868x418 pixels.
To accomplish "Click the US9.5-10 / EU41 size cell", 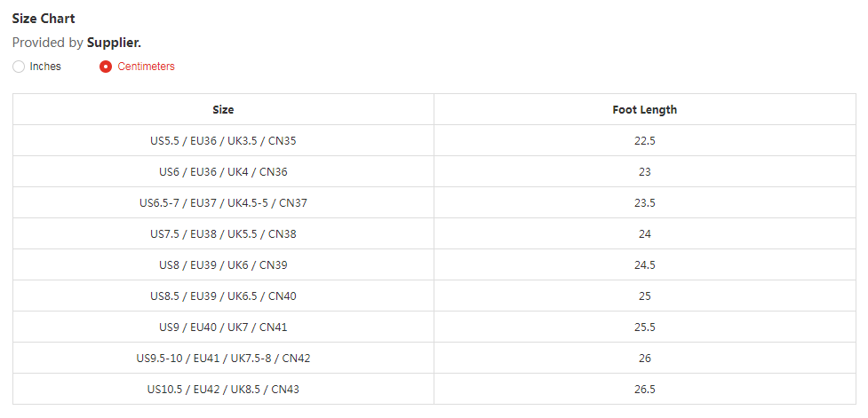I will 223,359.
